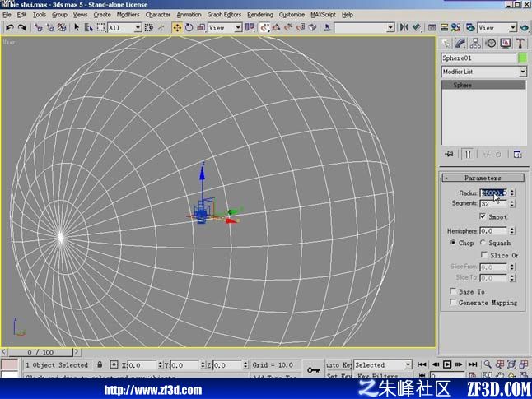Toggle Show End Result button
The width and height of the screenshot is (532, 399).
[468, 154]
